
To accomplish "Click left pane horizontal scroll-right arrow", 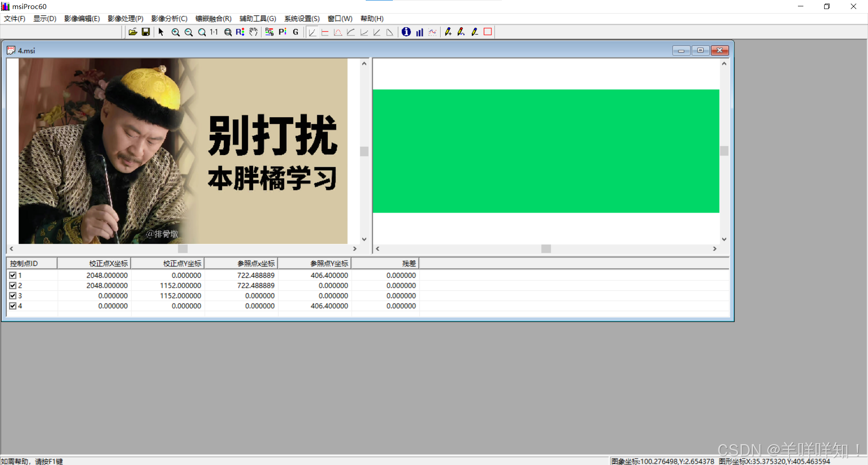I will click(355, 249).
